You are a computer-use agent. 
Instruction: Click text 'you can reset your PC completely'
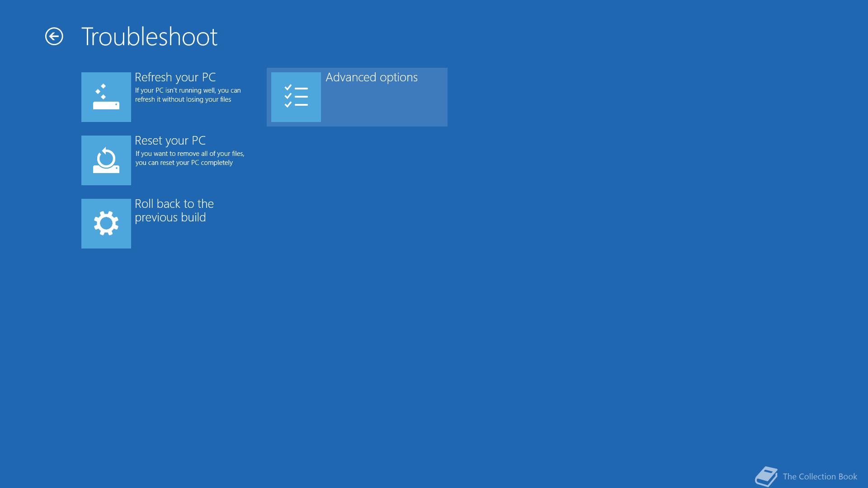coord(184,163)
